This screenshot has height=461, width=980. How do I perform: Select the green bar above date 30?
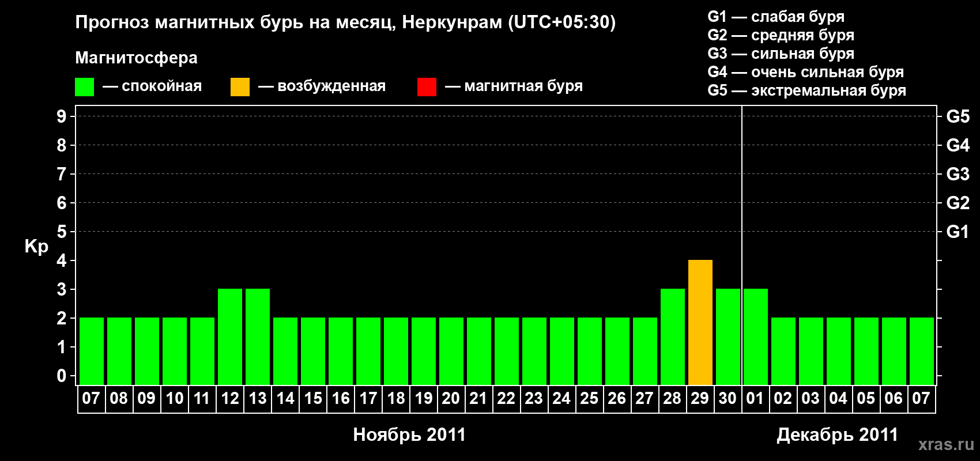(x=728, y=337)
